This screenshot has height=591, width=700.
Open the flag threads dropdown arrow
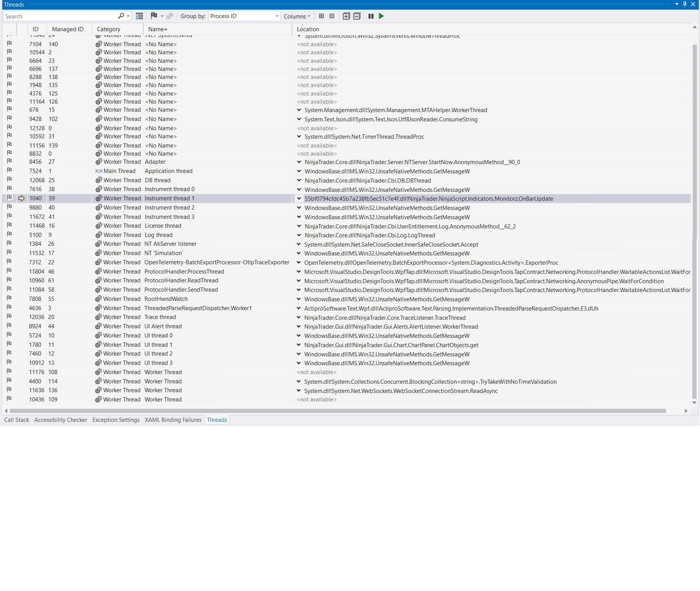162,16
